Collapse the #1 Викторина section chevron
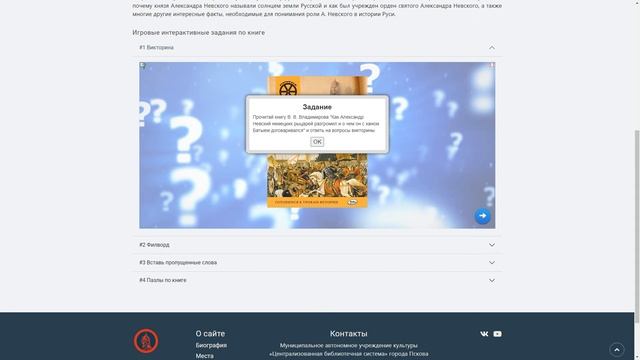The width and height of the screenshot is (640, 360). pyautogui.click(x=492, y=48)
